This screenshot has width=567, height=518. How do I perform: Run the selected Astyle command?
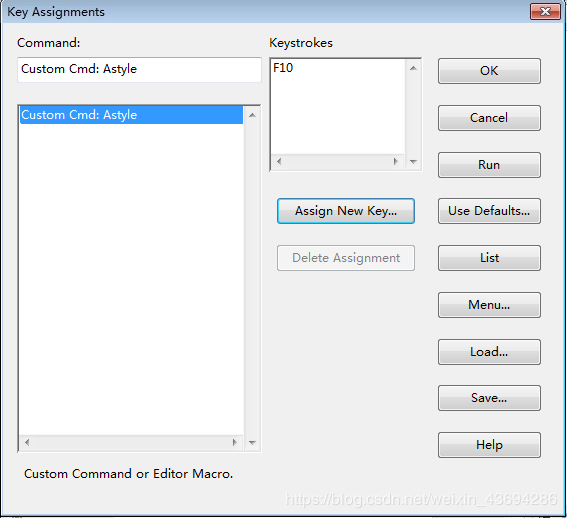tap(489, 165)
